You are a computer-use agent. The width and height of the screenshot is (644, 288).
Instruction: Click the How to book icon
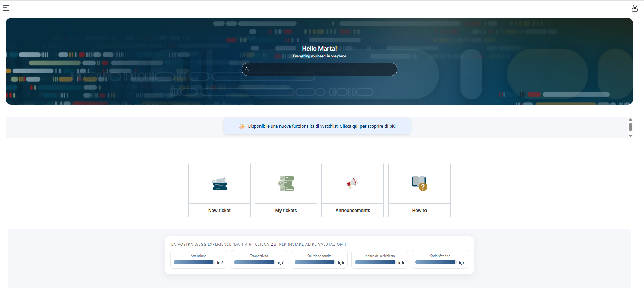[x=419, y=183]
